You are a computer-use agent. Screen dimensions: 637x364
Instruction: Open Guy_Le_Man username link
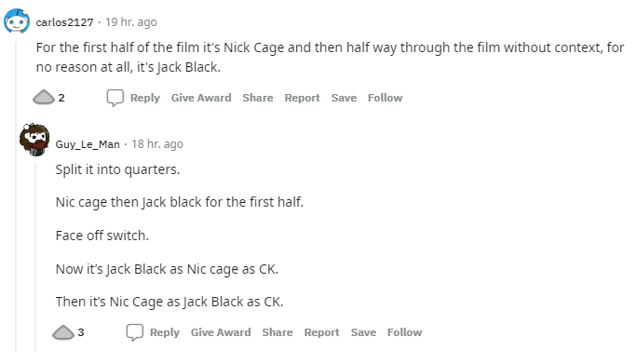point(88,144)
